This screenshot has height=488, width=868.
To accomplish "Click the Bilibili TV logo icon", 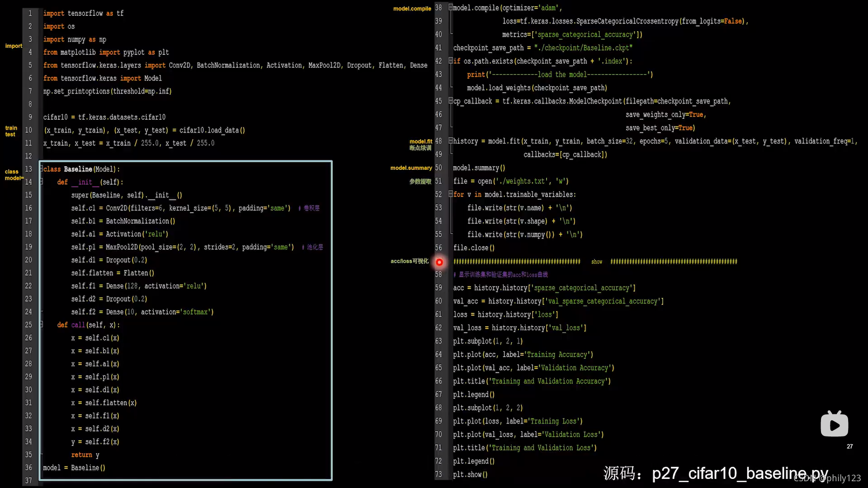I will (834, 424).
